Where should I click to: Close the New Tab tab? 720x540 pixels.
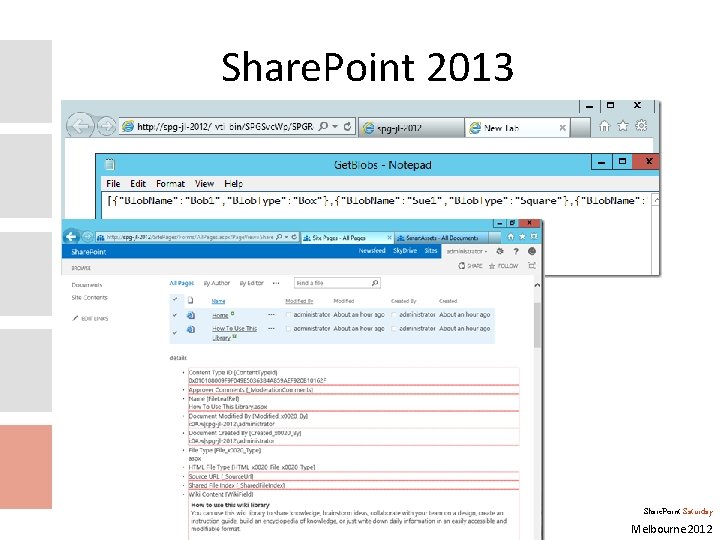[x=562, y=128]
